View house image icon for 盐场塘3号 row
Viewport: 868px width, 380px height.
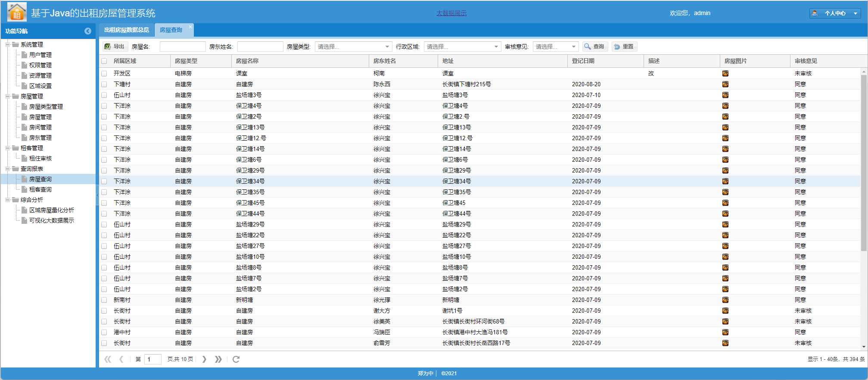tap(725, 95)
